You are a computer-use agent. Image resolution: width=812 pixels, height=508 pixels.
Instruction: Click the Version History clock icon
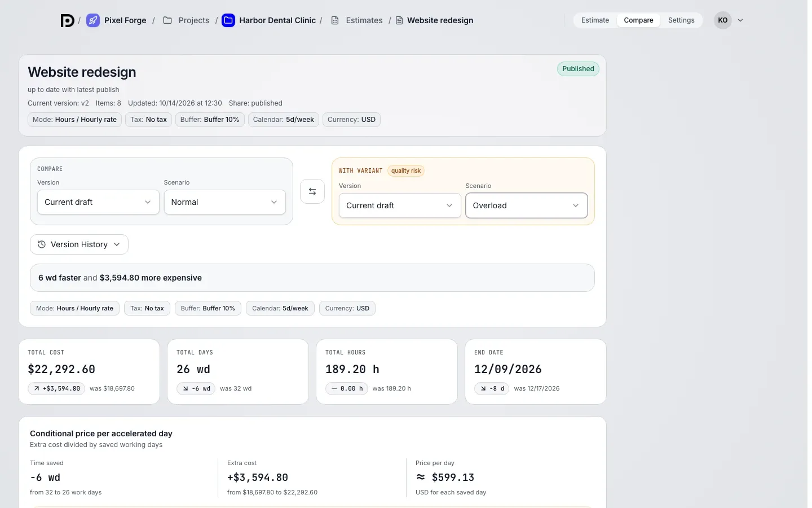point(42,244)
